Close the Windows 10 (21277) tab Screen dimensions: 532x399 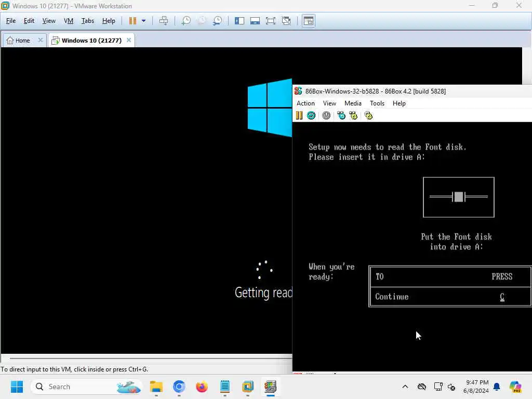tap(129, 40)
